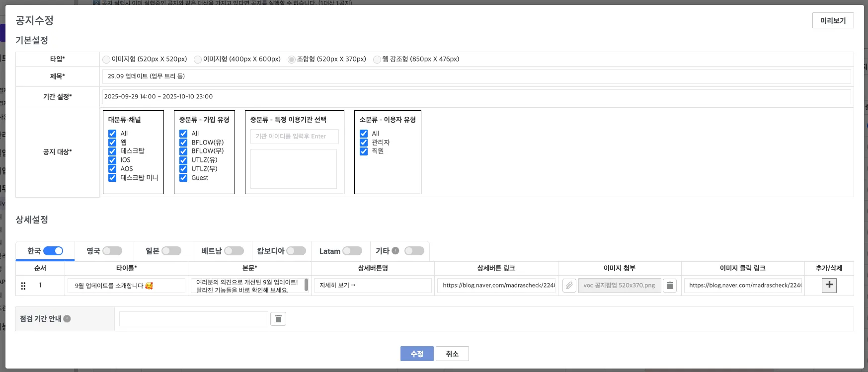Uncheck the 데스크탑 미니 channel checkbox
Viewport: 868px width, 372px height.
click(x=112, y=178)
